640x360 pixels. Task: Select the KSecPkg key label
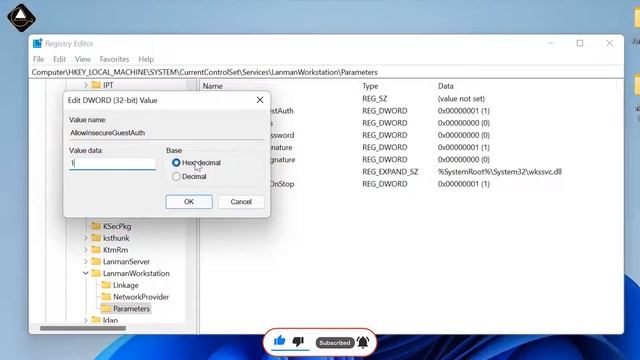(117, 226)
